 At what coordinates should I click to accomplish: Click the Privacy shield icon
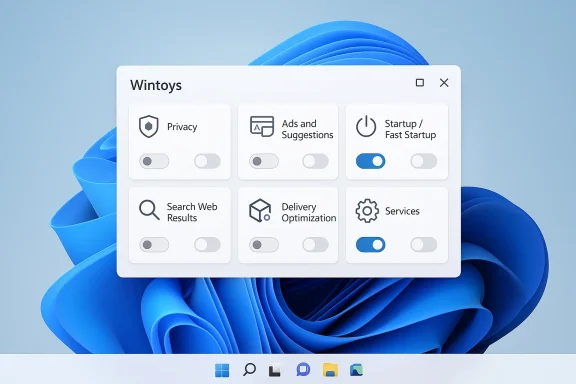point(149,126)
